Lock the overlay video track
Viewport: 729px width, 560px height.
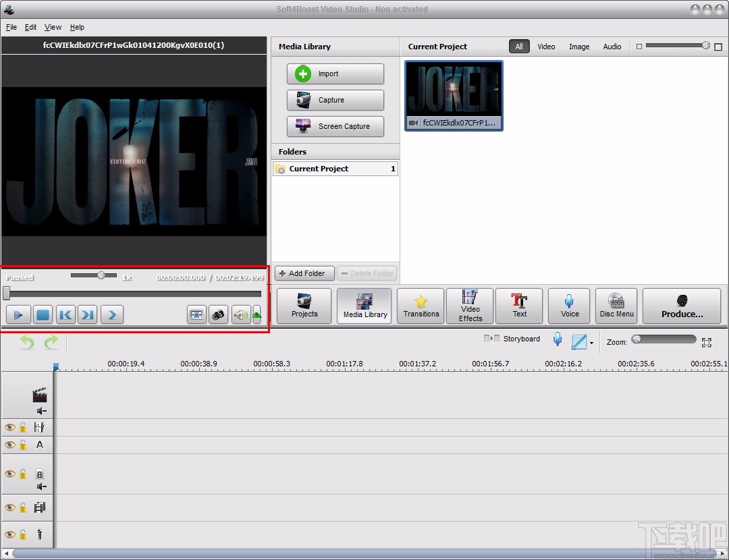[x=24, y=474]
